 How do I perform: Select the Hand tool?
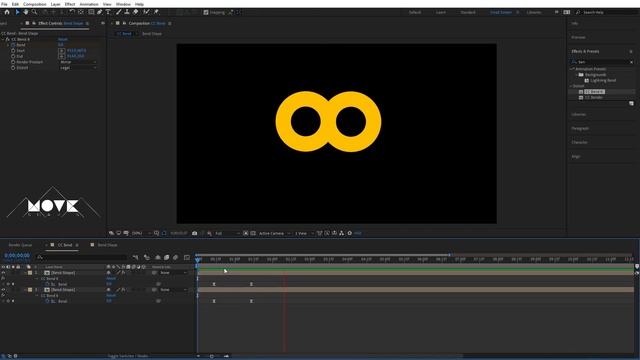pos(26,12)
